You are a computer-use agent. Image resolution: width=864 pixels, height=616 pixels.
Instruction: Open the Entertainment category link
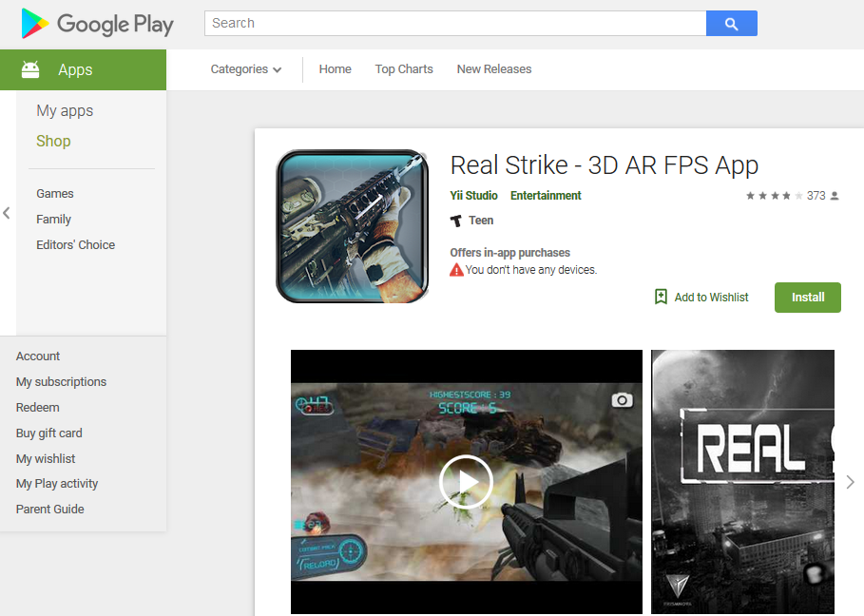[546, 196]
